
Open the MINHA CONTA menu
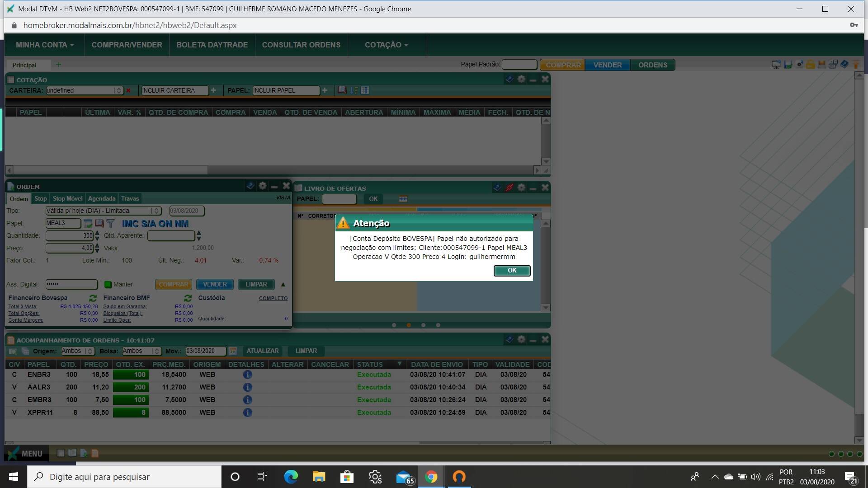coord(45,45)
